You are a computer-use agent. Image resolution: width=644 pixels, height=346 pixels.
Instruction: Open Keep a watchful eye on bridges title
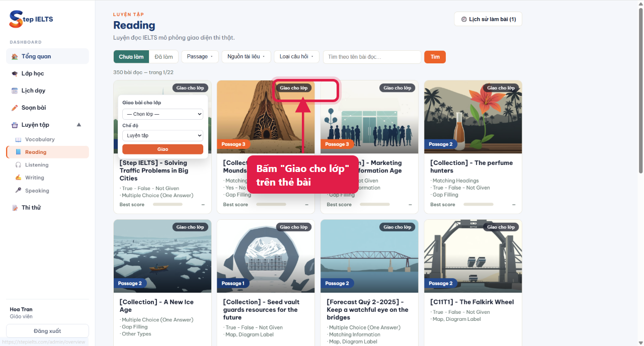(x=367, y=310)
